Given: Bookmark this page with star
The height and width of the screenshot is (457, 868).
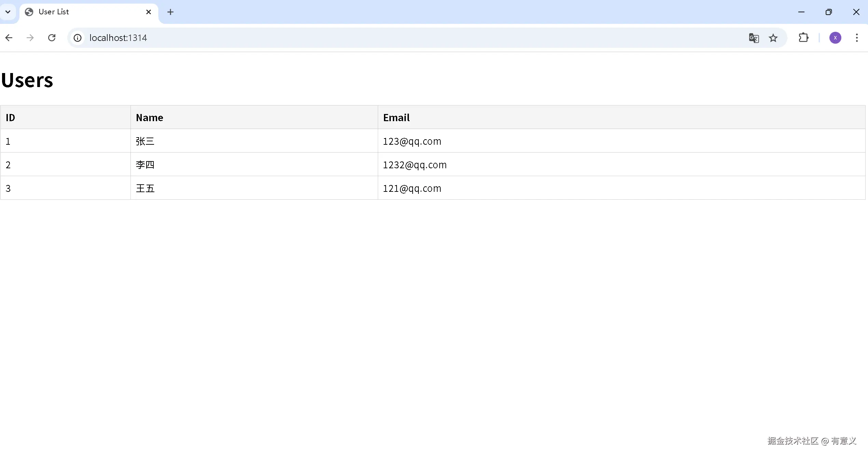Looking at the screenshot, I should tap(773, 38).
